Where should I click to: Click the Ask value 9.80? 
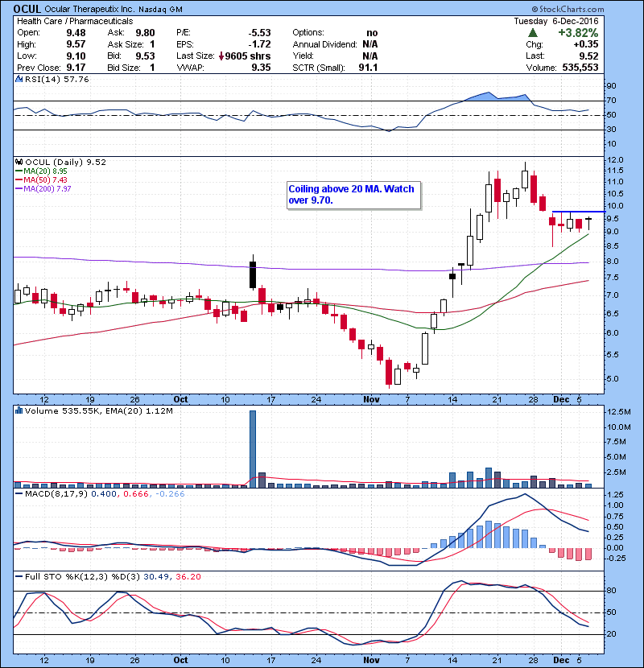(146, 33)
